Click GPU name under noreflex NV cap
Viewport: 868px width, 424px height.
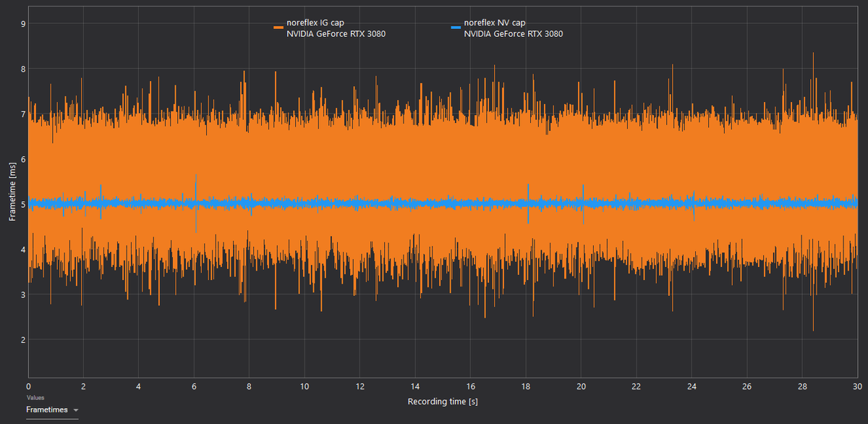pyautogui.click(x=514, y=34)
